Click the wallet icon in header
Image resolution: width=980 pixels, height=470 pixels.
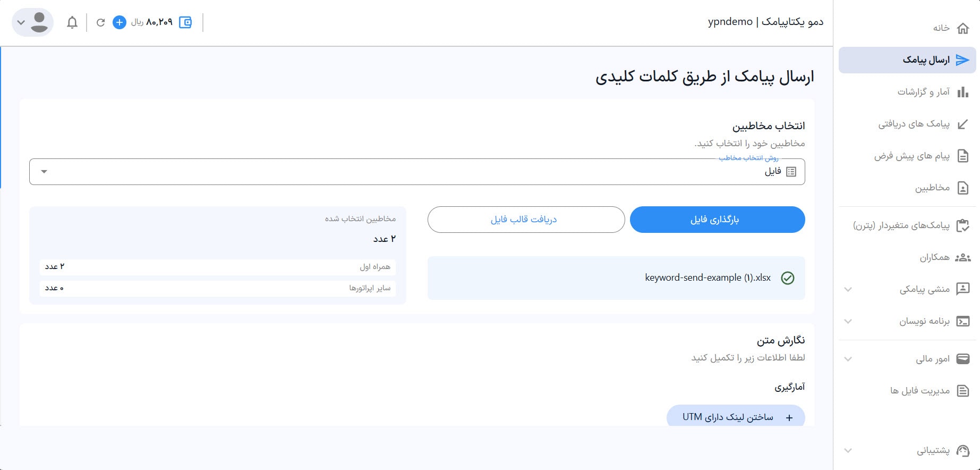pyautogui.click(x=185, y=22)
